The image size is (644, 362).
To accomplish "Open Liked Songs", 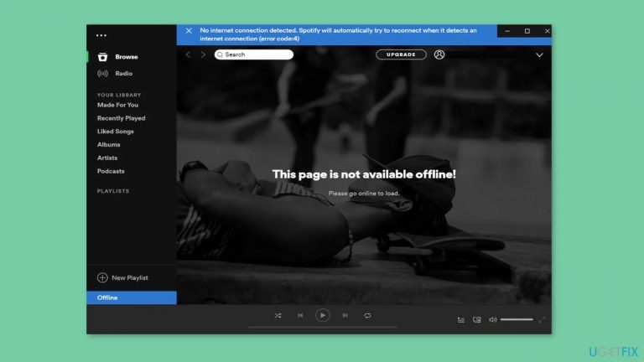I will point(116,132).
